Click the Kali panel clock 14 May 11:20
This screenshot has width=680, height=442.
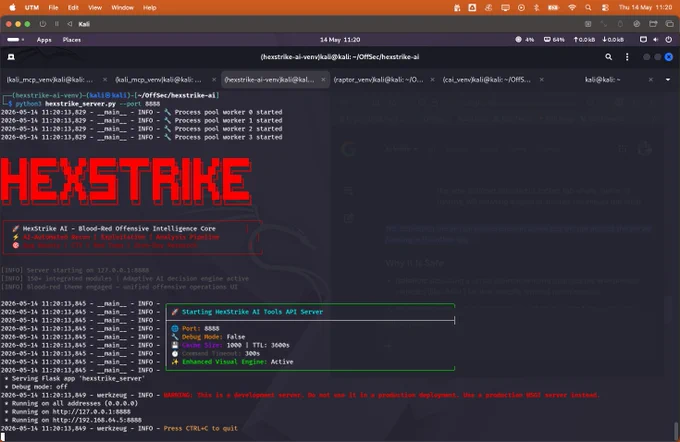(x=340, y=39)
